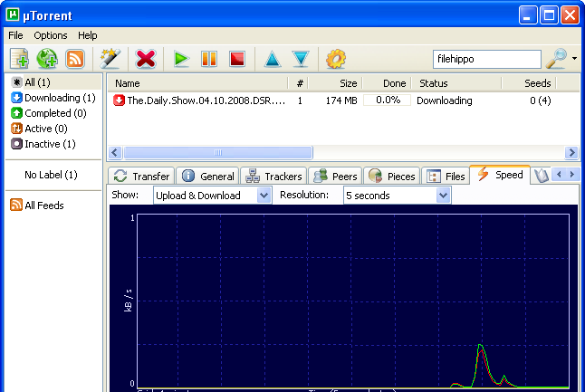Sort by the Size column header

coord(335,83)
